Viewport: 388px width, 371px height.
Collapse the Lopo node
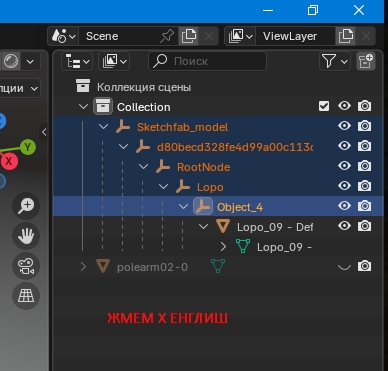pyautogui.click(x=164, y=187)
